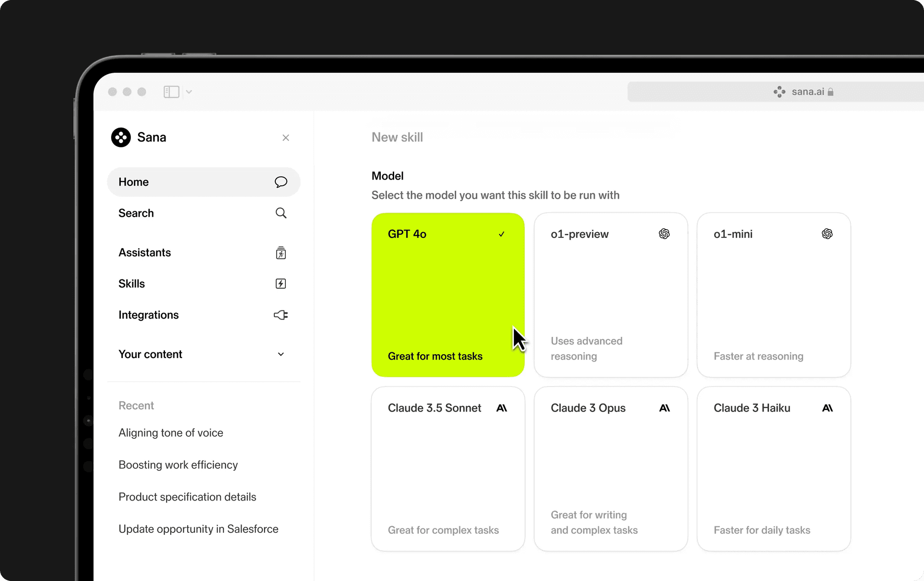The width and height of the screenshot is (924, 581).
Task: Click the Assistants icon
Action: pos(281,253)
